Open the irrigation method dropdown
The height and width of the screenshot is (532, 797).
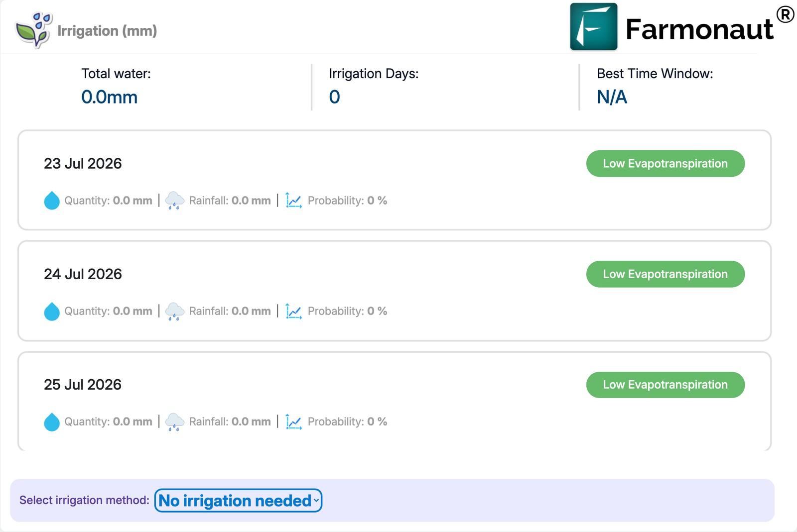[x=239, y=500]
